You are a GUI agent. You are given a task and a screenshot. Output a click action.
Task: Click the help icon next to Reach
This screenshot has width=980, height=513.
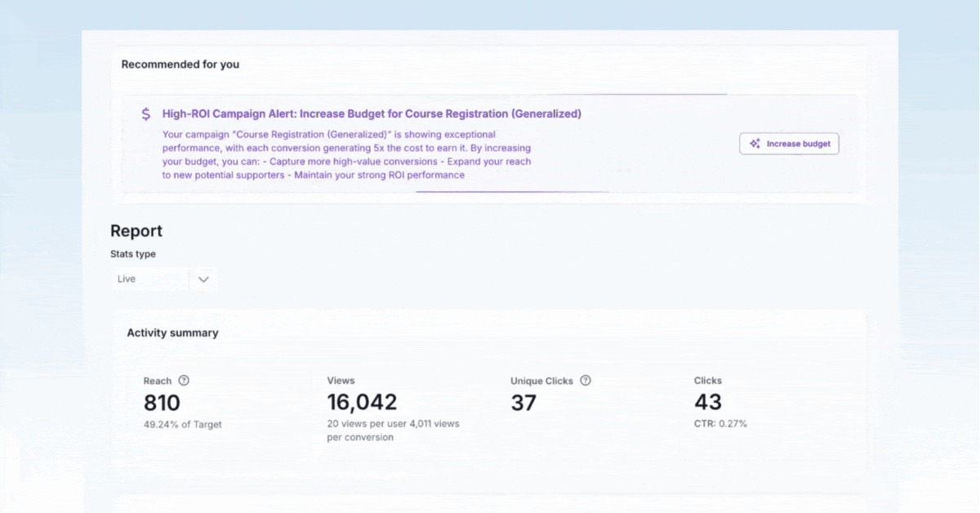tap(184, 381)
